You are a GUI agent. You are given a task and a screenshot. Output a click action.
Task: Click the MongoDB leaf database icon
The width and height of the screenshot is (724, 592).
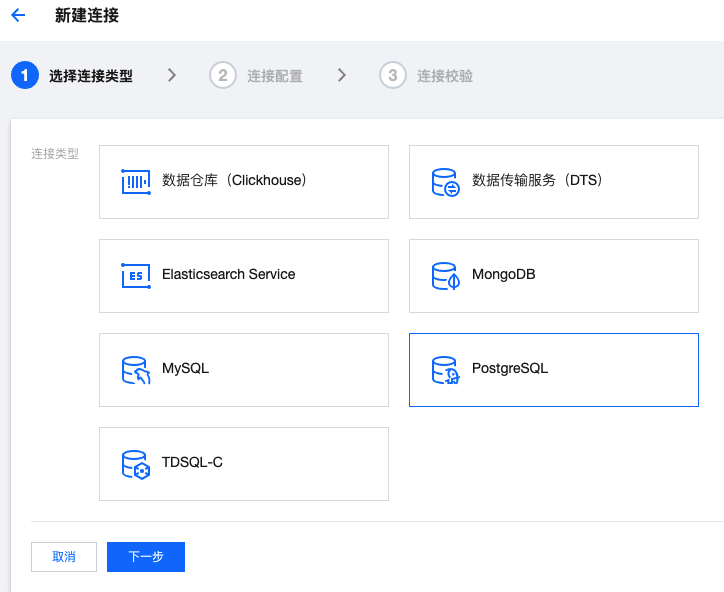click(x=446, y=276)
